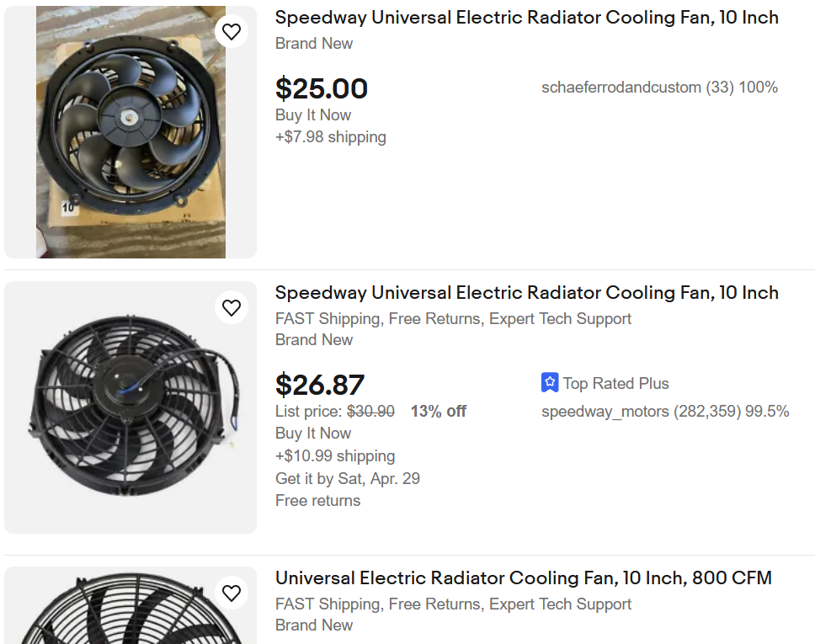Add the $25.00 fan to watchlist using the heart icon
Viewport: 815px width, 644px height.
[x=232, y=32]
